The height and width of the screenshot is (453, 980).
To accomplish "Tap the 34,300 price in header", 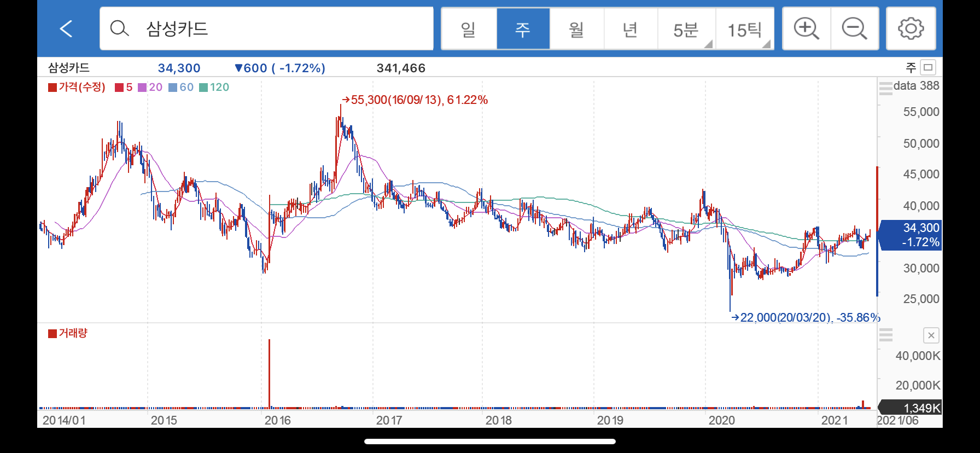I will pyautogui.click(x=179, y=68).
